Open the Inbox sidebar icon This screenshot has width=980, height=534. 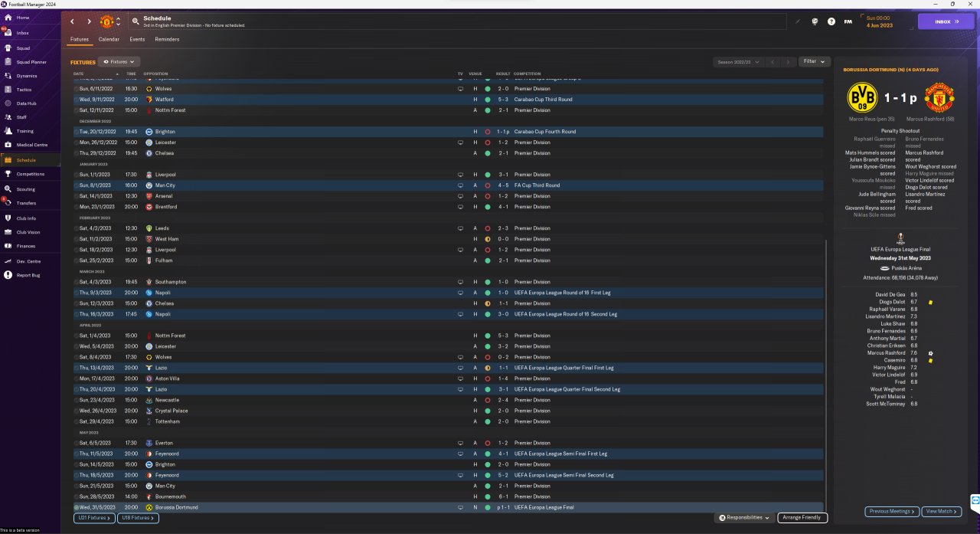[8, 33]
